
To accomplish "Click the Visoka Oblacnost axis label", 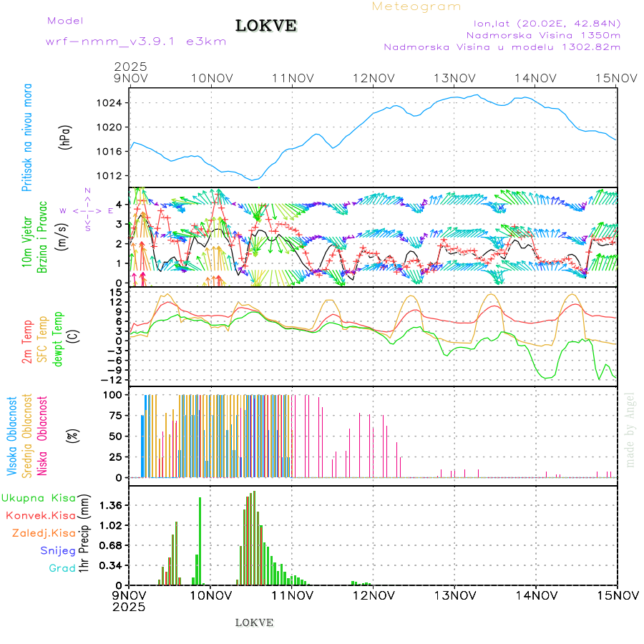I will click(12, 436).
